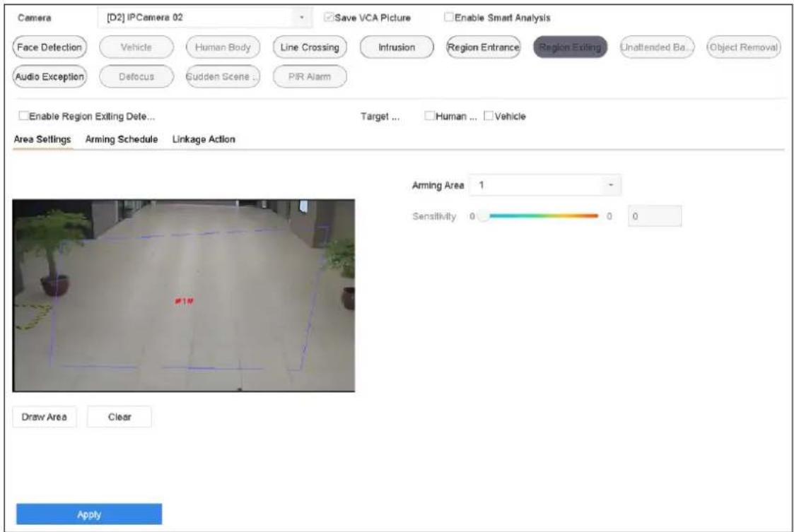Click the Clear button
The width and height of the screenshot is (794, 532).
(119, 417)
